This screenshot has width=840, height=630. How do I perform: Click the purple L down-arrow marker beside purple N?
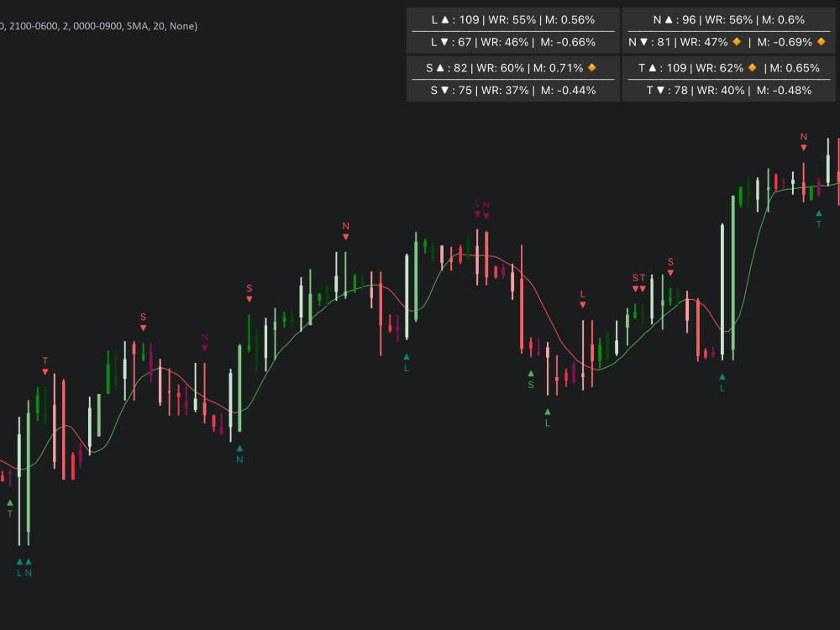477,207
